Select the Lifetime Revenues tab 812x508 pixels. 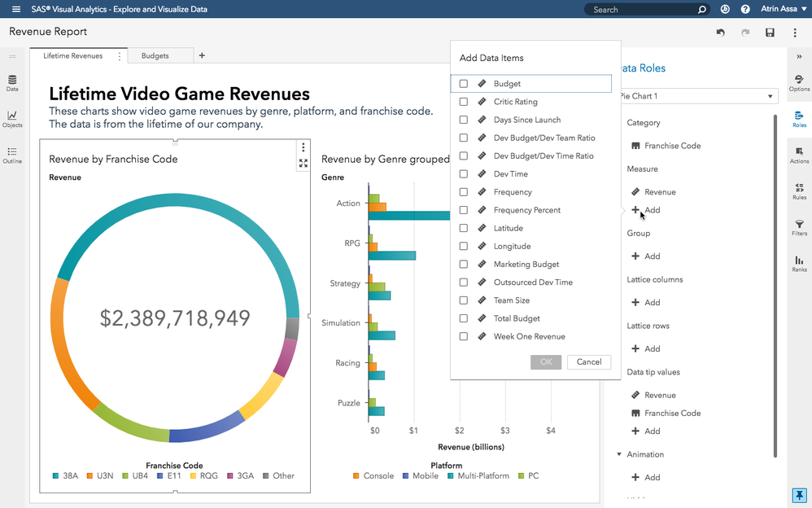73,56
